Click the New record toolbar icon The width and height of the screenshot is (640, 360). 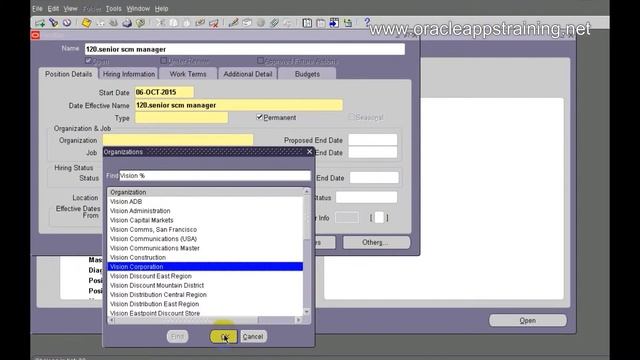coord(40,23)
